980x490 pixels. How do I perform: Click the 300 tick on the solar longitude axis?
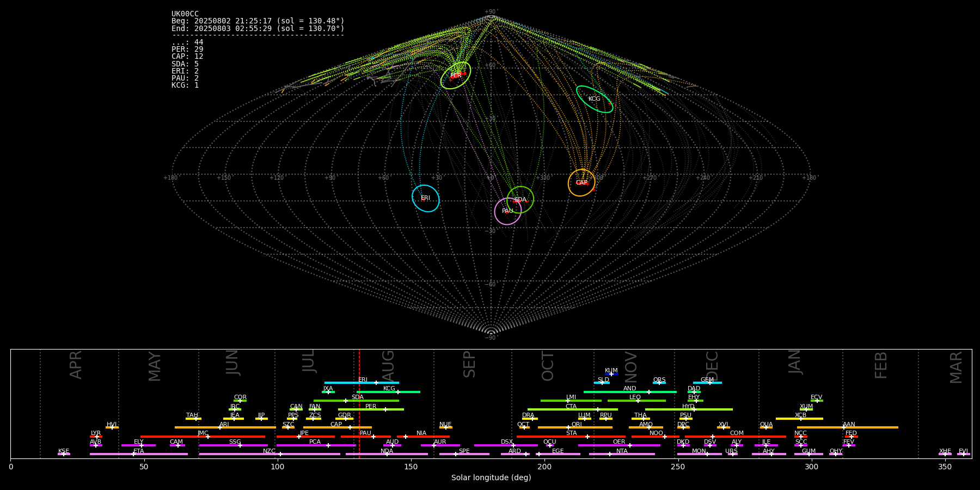pos(811,467)
